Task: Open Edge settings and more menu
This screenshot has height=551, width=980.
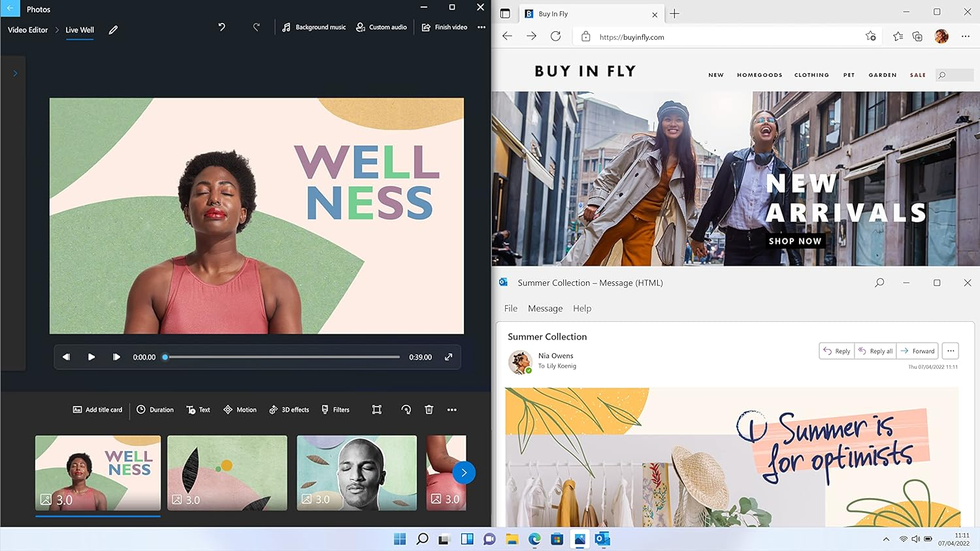Action: click(966, 37)
